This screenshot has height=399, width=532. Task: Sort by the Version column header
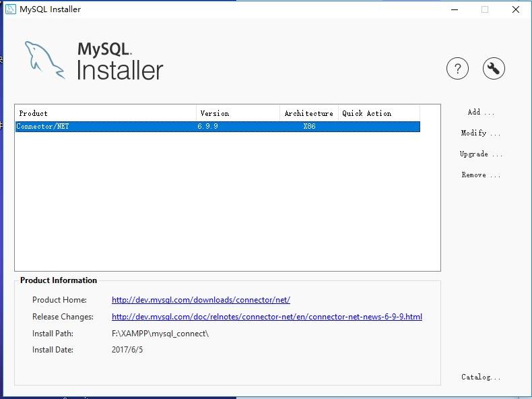(x=238, y=113)
